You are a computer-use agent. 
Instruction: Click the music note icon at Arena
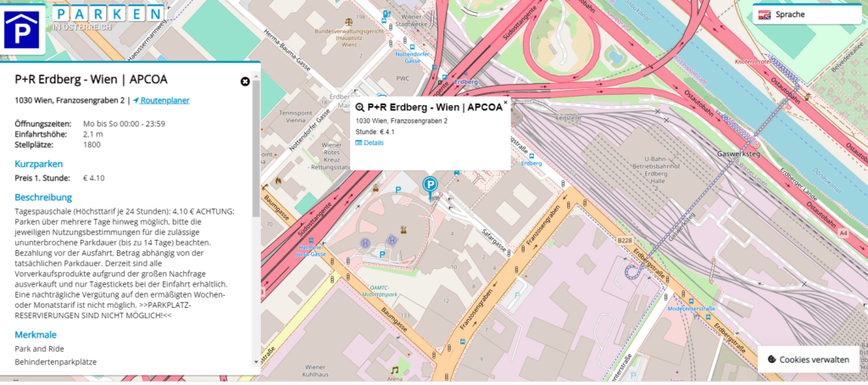coord(394,370)
